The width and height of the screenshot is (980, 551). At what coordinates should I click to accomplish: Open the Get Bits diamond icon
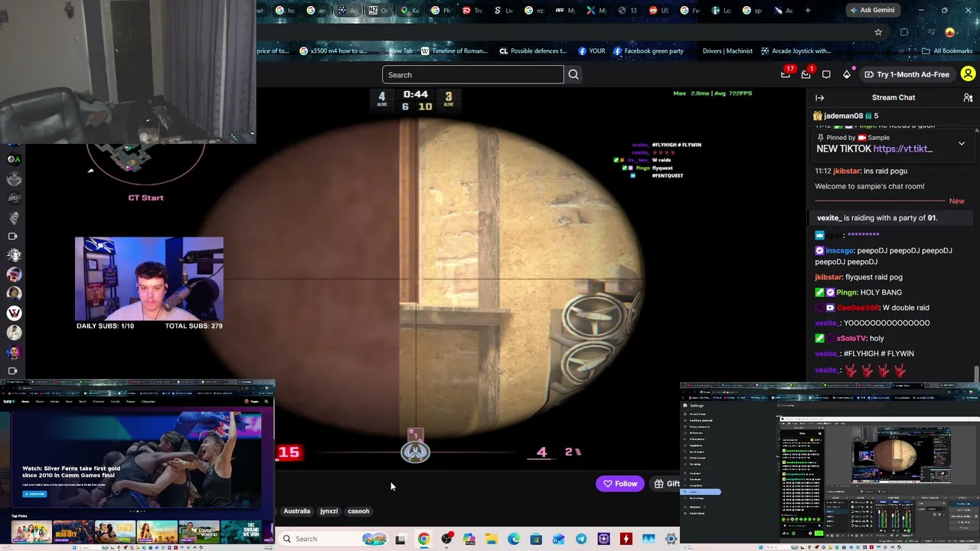(847, 74)
